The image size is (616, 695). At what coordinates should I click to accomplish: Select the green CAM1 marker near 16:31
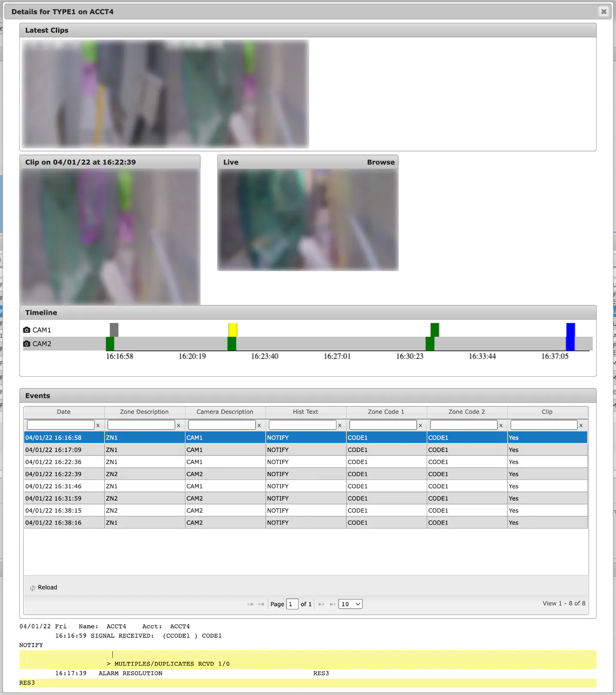click(435, 330)
